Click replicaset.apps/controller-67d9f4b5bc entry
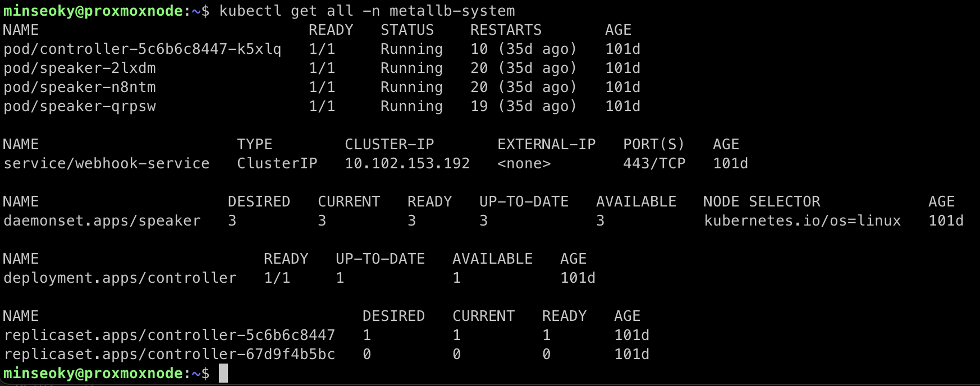980x386 pixels. point(169,355)
